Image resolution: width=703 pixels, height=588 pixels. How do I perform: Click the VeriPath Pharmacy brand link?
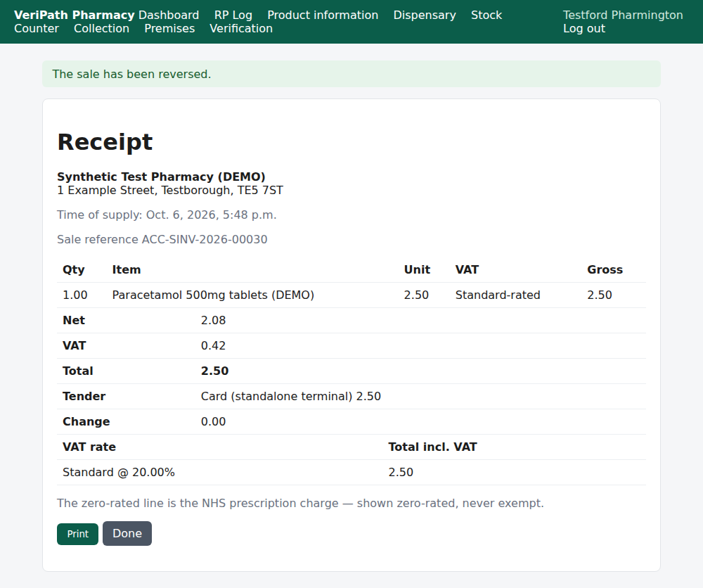click(x=75, y=15)
